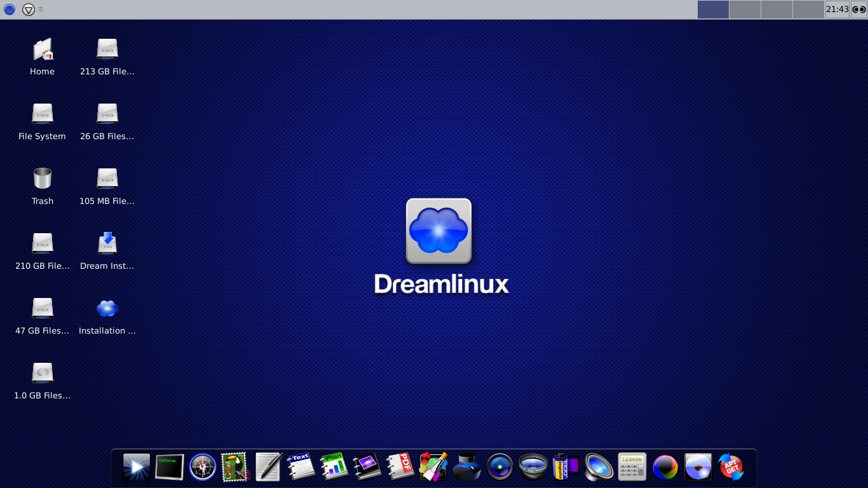Open the purple presentation notebook dock icon
Image resolution: width=868 pixels, height=488 pixels.
pos(368,467)
